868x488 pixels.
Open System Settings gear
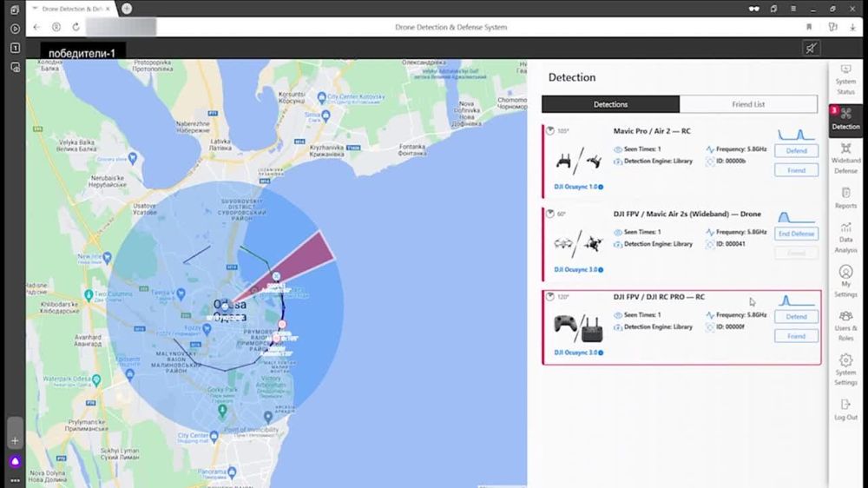(845, 366)
